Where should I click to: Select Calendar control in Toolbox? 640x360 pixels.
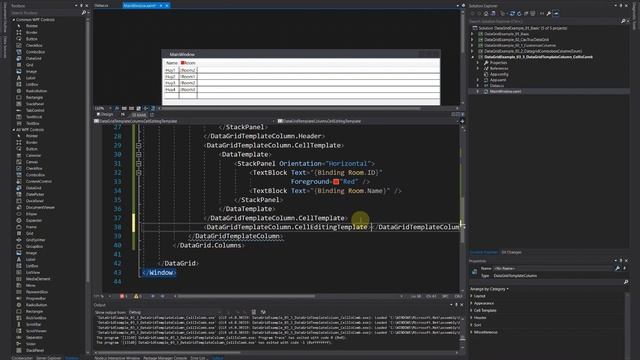[x=33, y=156]
